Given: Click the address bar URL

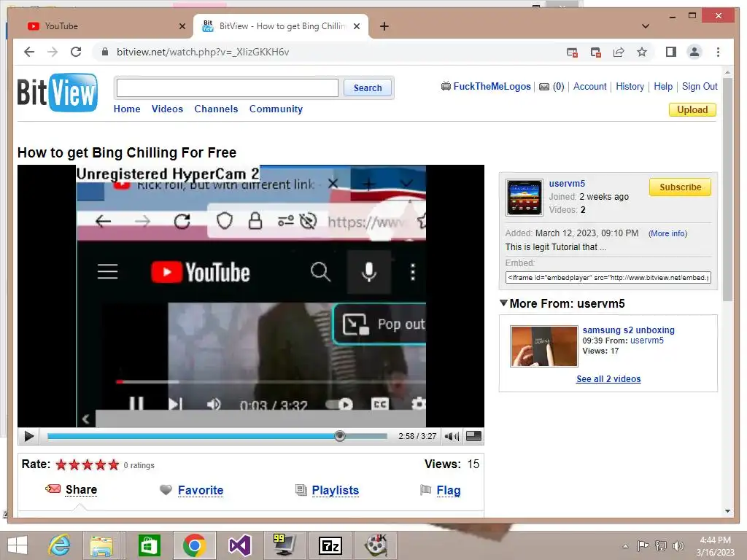Looking at the screenshot, I should [203, 52].
